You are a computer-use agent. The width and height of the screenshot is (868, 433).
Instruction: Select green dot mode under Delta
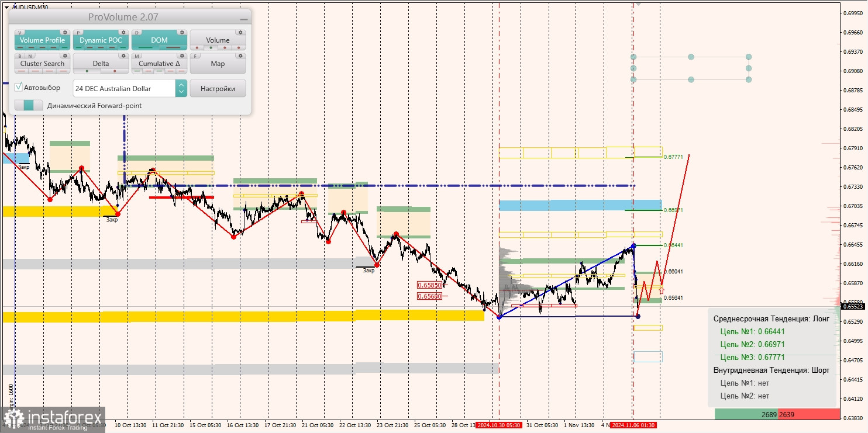(x=87, y=71)
